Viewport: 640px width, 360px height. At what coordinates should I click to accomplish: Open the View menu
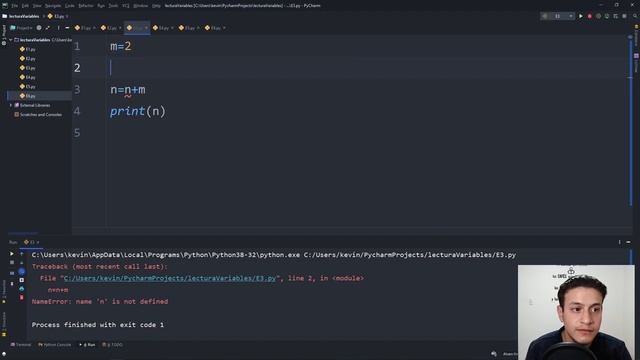(37, 6)
